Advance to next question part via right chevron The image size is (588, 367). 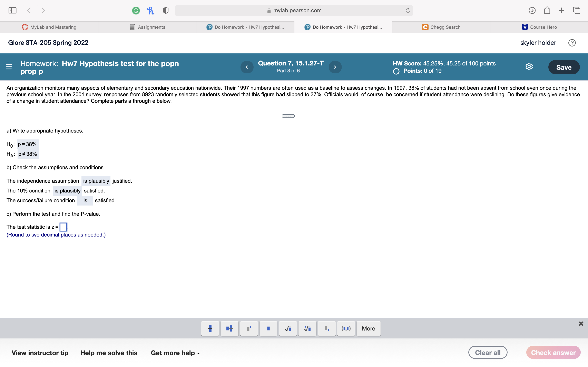[x=335, y=67]
